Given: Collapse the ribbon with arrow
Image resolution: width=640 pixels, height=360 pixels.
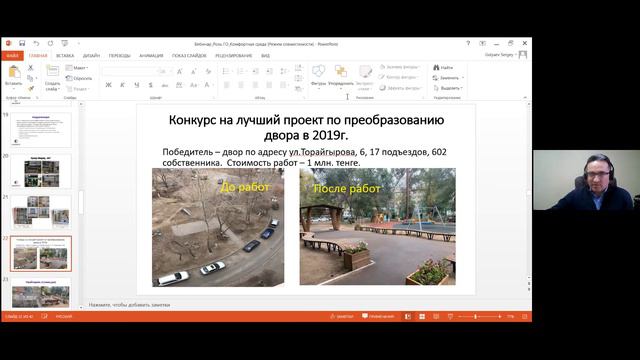Looking at the screenshot, I should pos(525,98).
